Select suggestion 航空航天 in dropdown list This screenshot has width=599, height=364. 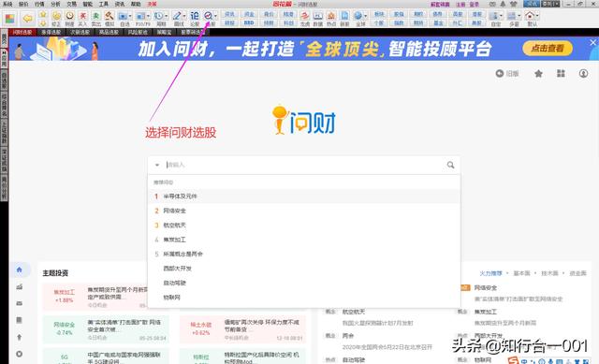(303, 226)
